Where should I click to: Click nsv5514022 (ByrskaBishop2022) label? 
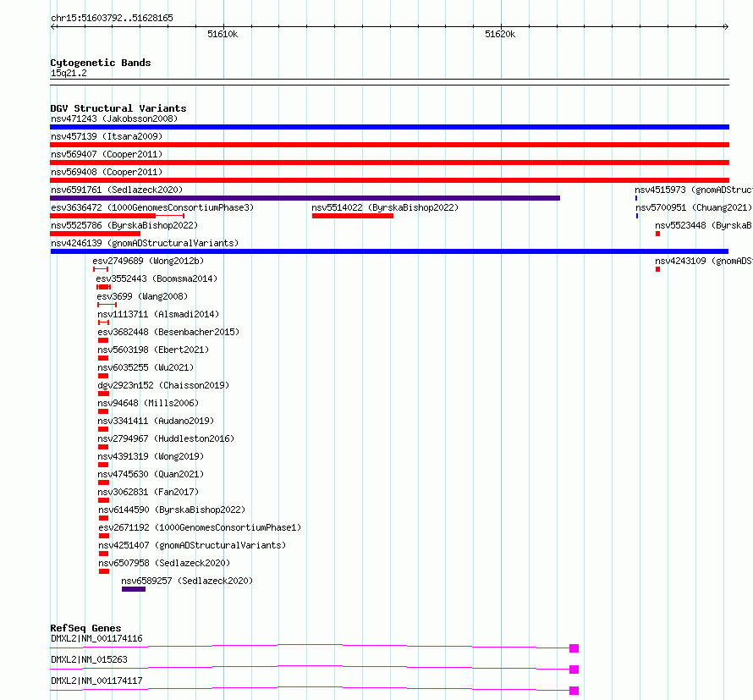[385, 207]
